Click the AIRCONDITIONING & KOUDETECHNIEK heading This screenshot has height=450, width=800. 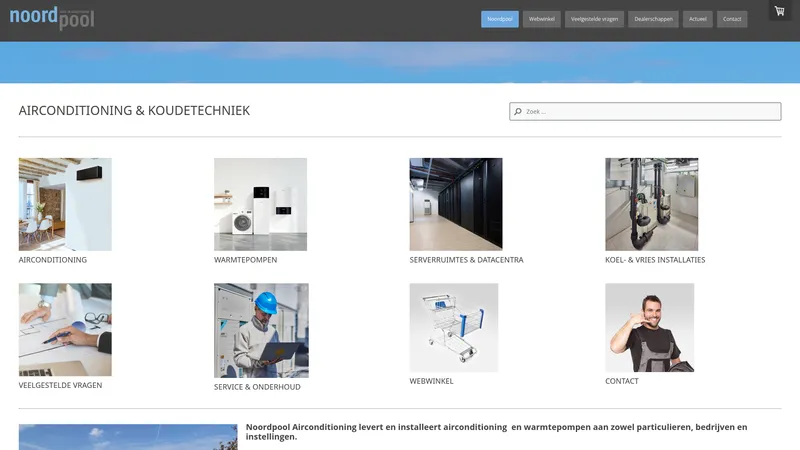tap(134, 111)
